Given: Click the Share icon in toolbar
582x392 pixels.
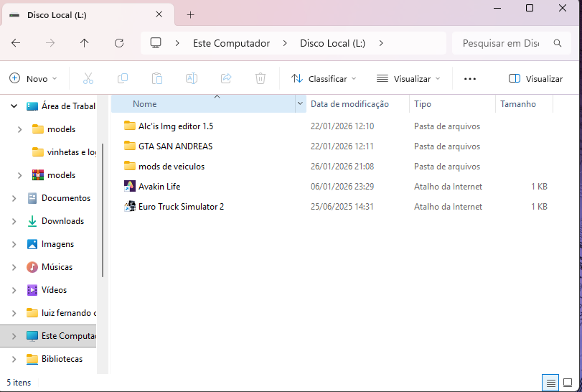Looking at the screenshot, I should (x=226, y=78).
